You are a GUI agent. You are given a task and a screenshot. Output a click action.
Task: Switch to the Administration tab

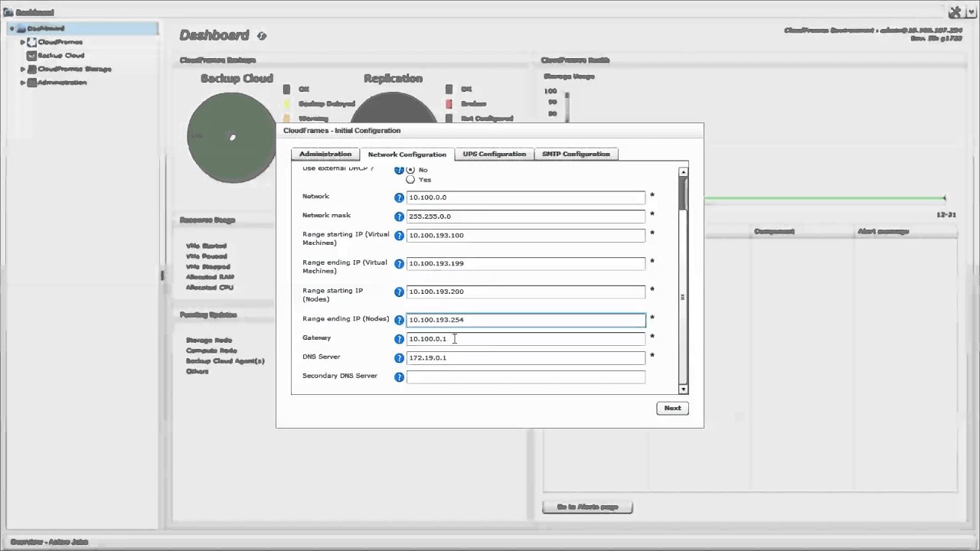[x=325, y=155]
